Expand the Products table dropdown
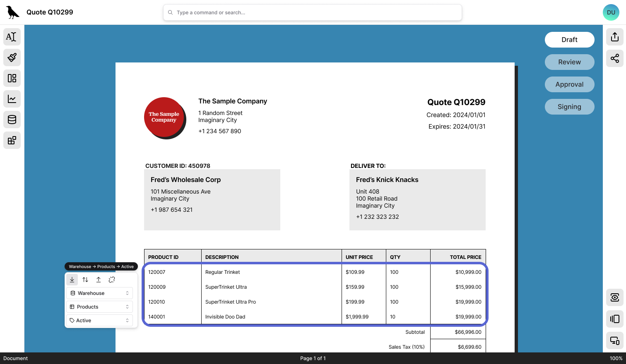626x364 pixels. pos(99,307)
